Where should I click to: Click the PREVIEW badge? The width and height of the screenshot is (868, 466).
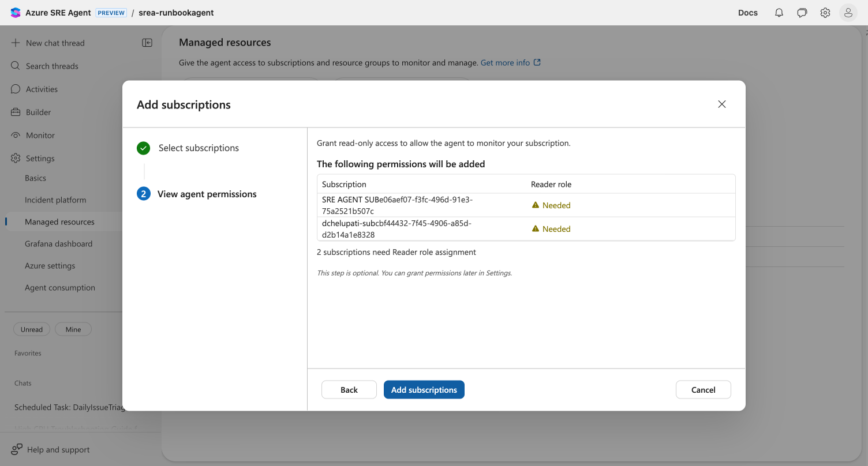[111, 13]
